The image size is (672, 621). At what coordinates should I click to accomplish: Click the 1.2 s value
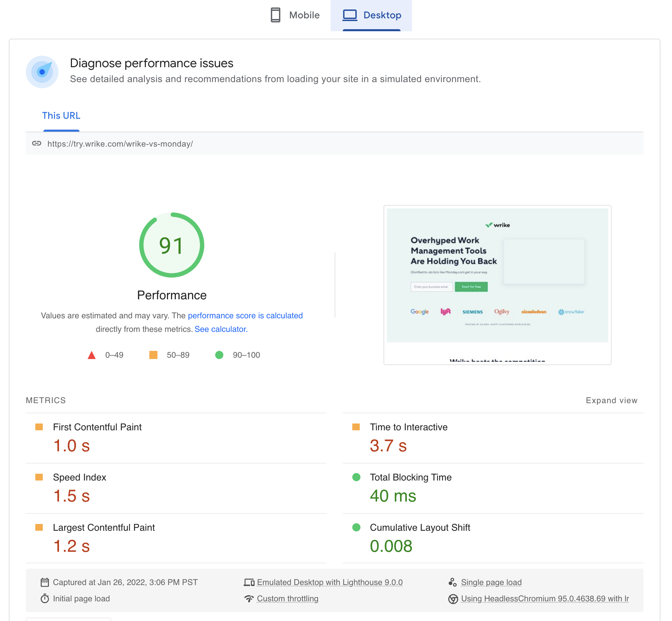point(72,546)
